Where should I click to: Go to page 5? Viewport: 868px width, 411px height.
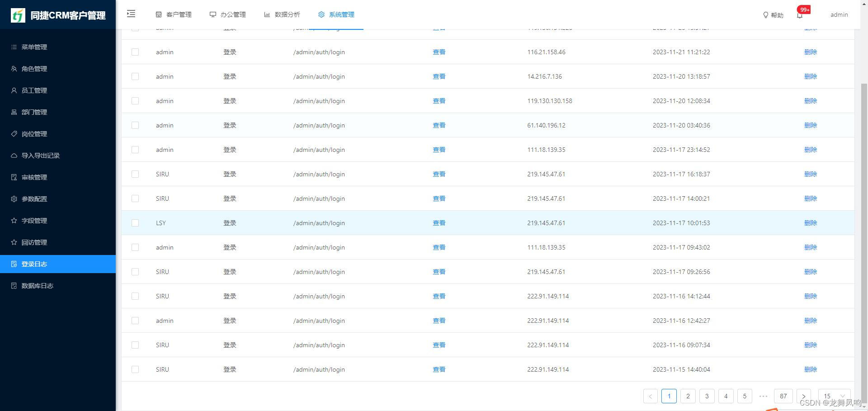point(745,396)
